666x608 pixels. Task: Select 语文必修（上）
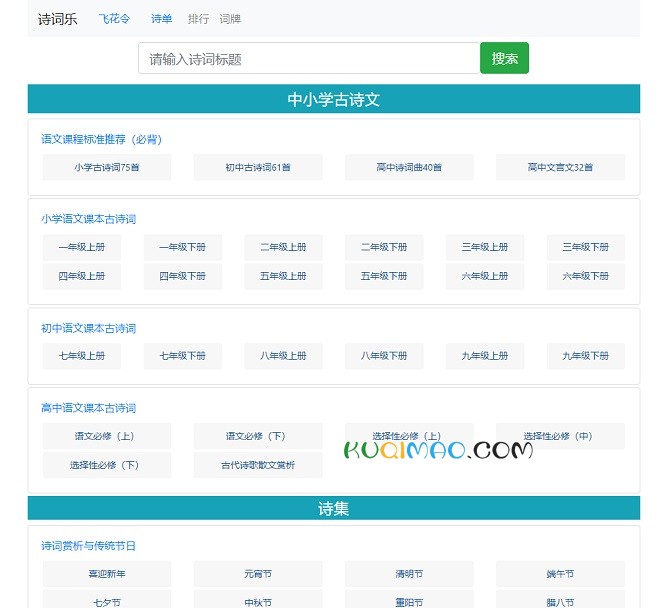coord(107,436)
